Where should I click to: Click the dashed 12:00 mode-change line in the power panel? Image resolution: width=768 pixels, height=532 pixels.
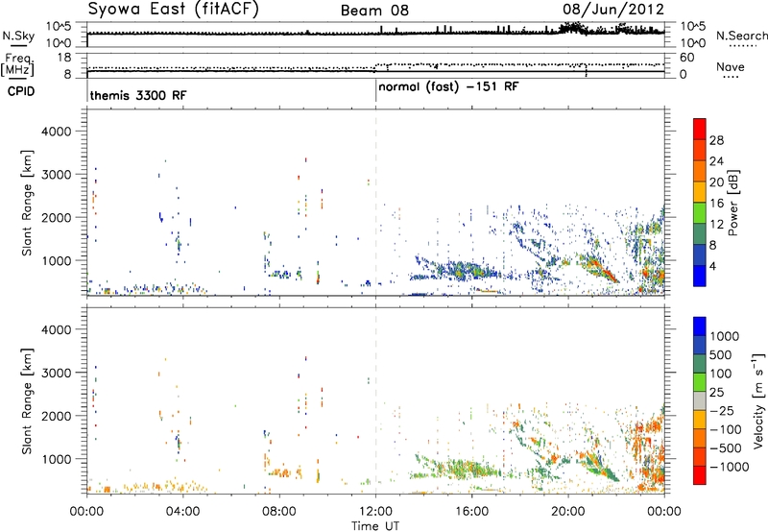pos(375,203)
